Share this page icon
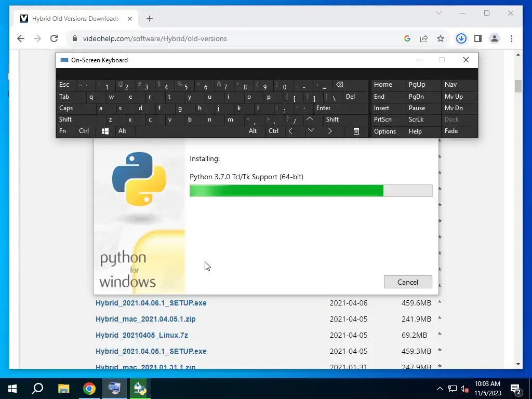 tap(424, 38)
